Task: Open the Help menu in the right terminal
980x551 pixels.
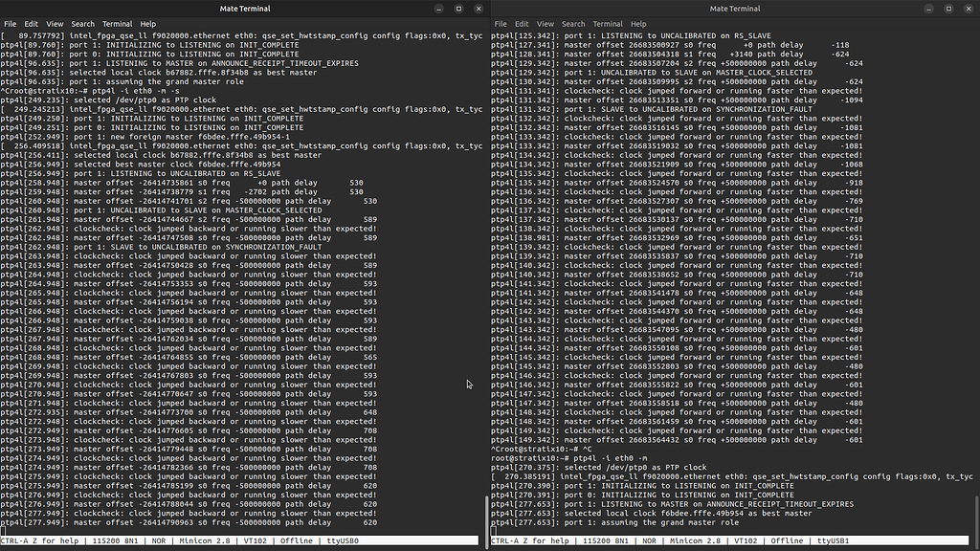Action: [x=637, y=24]
